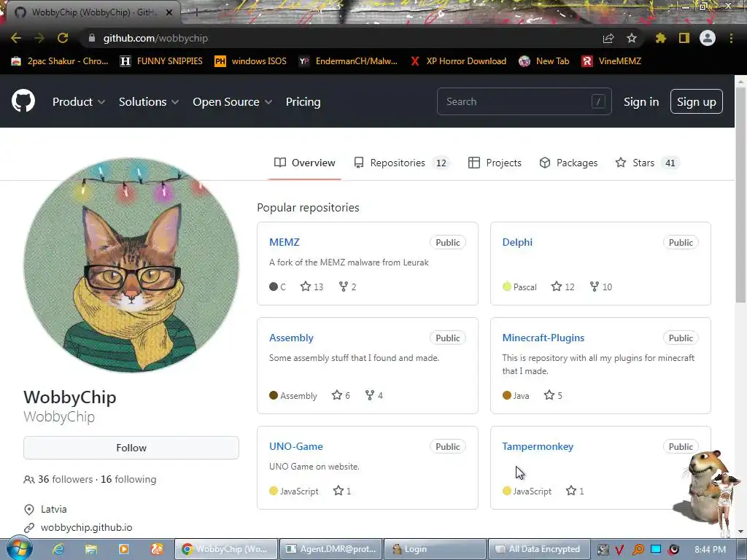The image size is (747, 560).
Task: Open EndermanCH/Malw... bookmark
Action: (348, 61)
